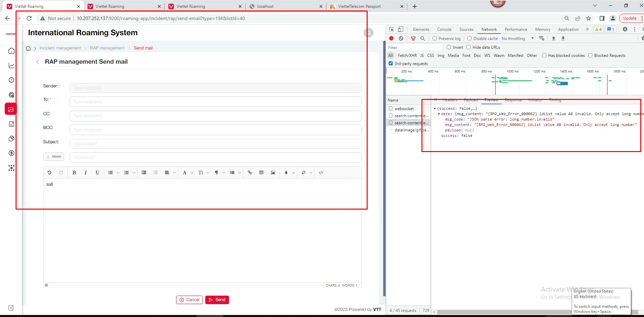
Task: Click the red Send button
Action: (x=217, y=300)
